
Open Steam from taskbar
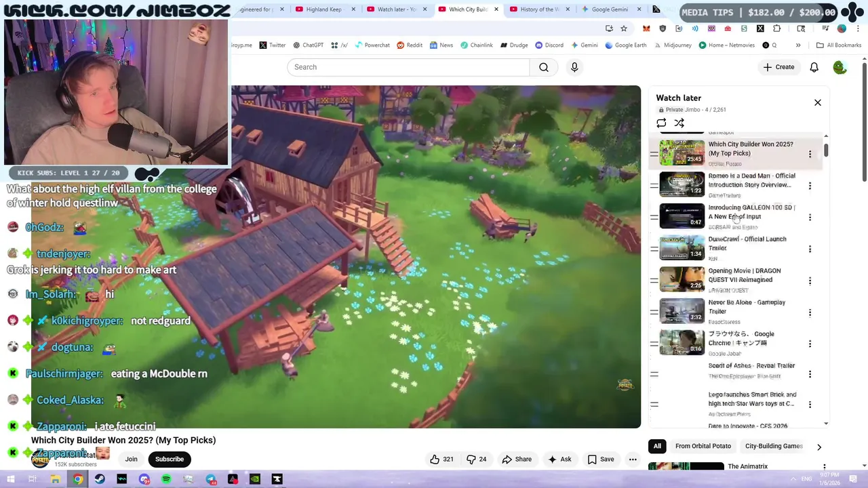[x=100, y=479]
